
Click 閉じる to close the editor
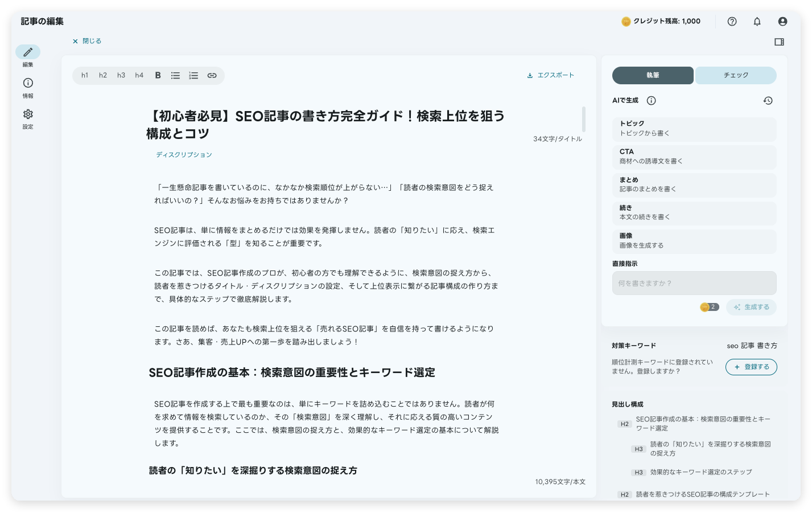[86, 41]
